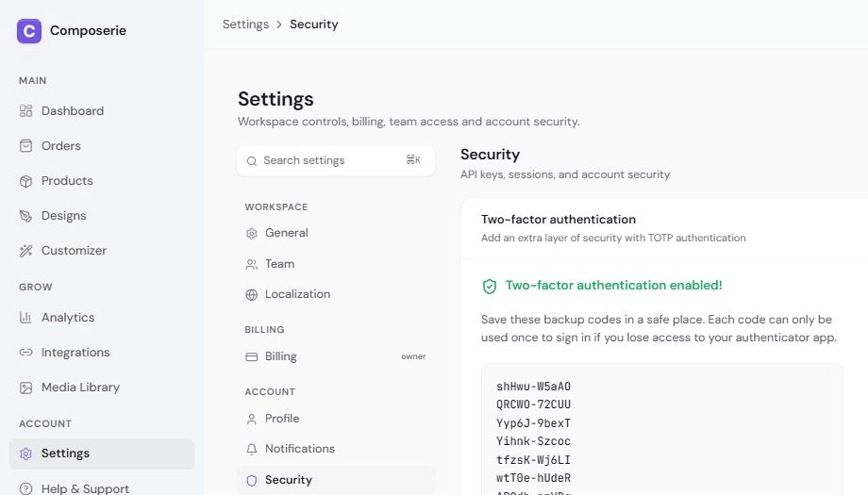Image resolution: width=868 pixels, height=495 pixels.
Task: Open Dashboard from the sidebar
Action: [102, 110]
